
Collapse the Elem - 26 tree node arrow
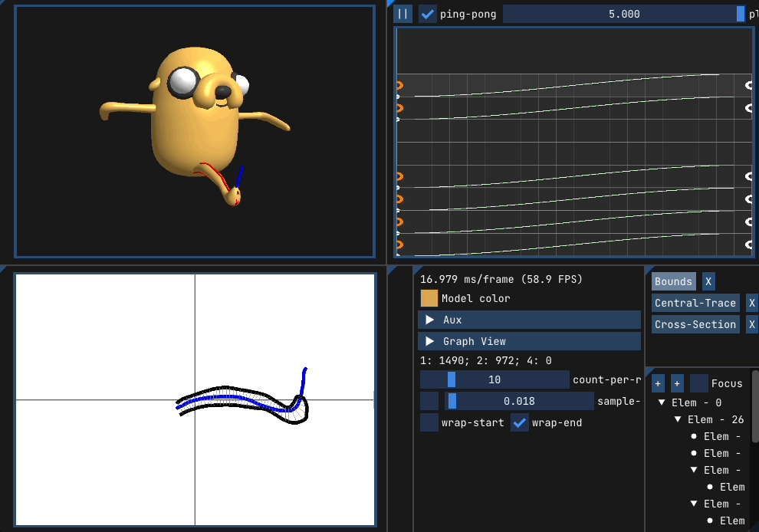point(678,419)
